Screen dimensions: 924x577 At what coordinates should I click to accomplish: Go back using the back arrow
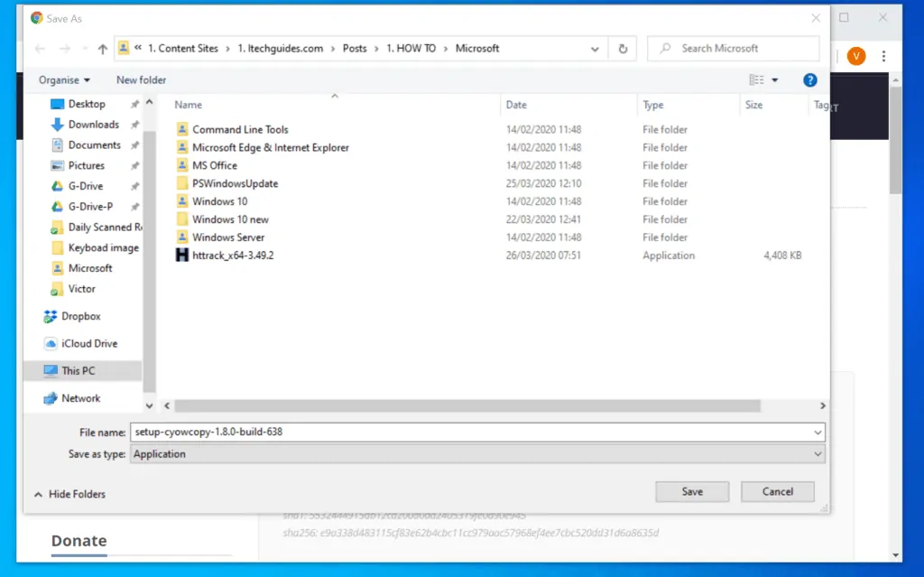40,49
